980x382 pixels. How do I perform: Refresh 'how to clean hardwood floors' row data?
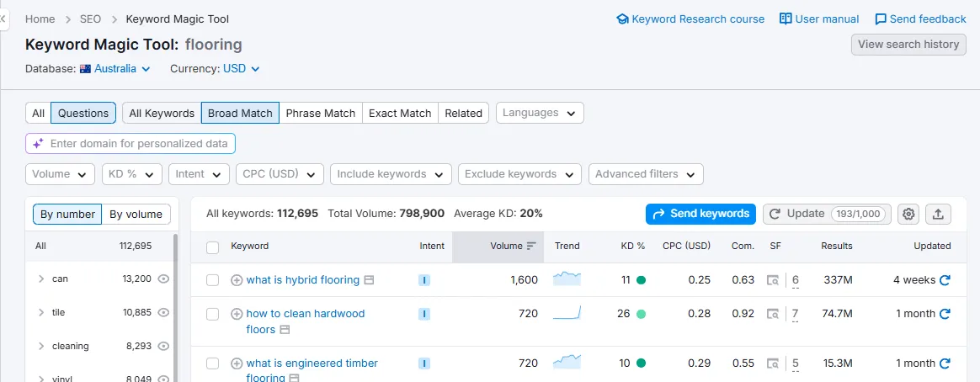tap(945, 313)
